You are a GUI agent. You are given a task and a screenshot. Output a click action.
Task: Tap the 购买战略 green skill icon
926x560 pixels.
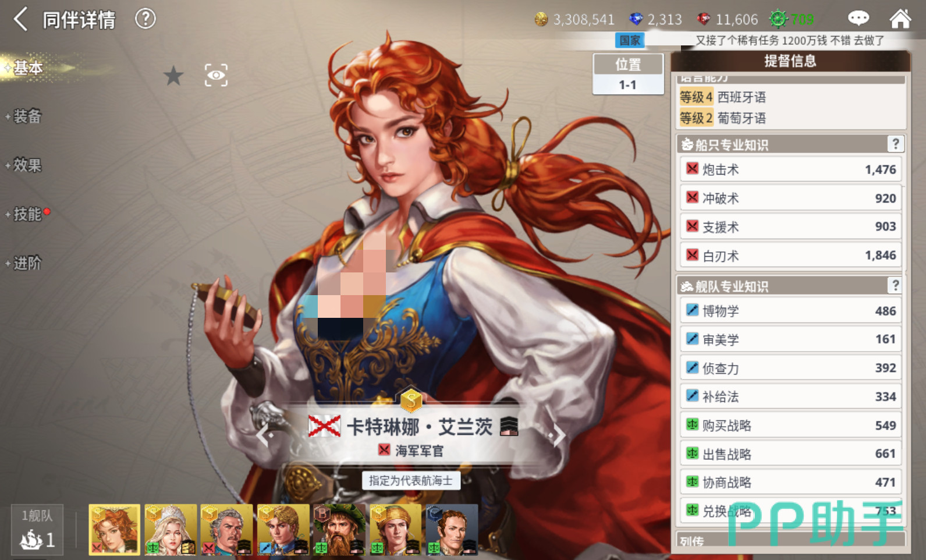coord(692,424)
